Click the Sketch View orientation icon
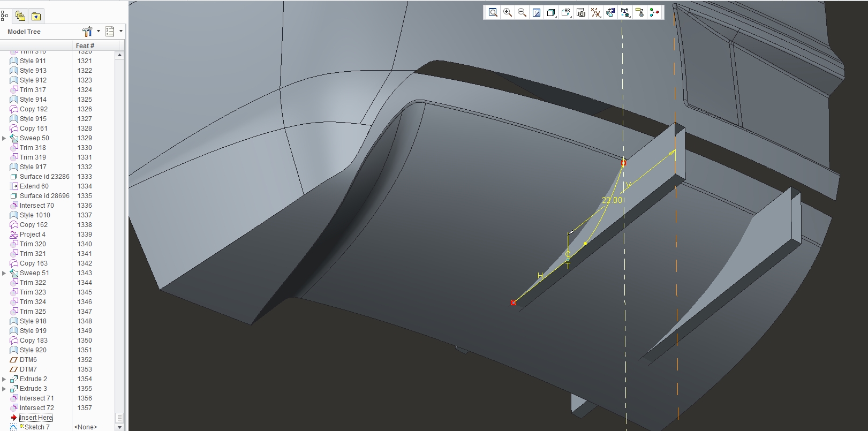Screen dimensions: 868x431 [x=610, y=12]
